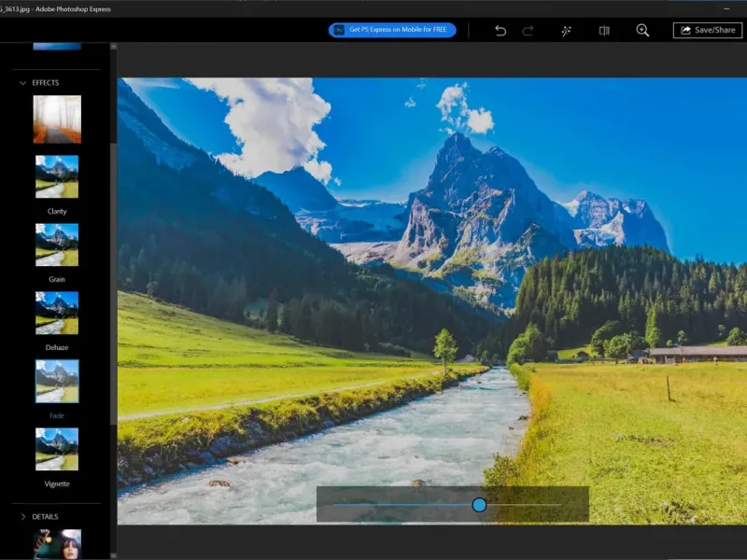Click the left panel scrollbar
The width and height of the screenshot is (747, 560).
click(x=113, y=284)
